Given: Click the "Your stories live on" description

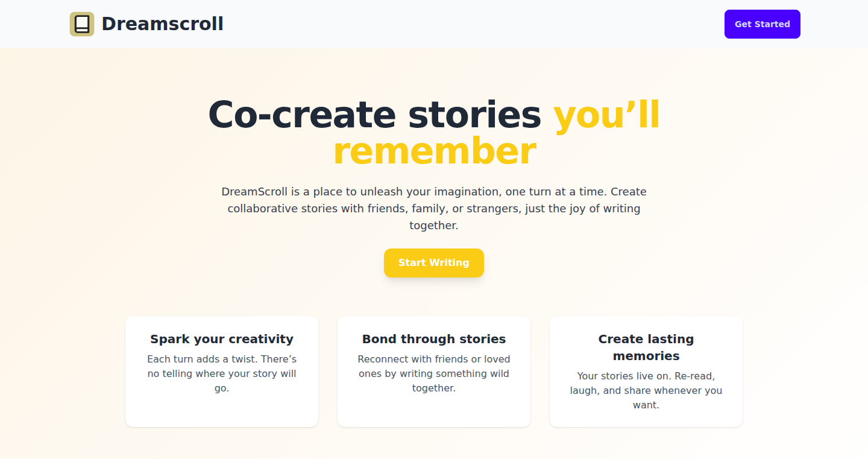Looking at the screenshot, I should point(646,391).
